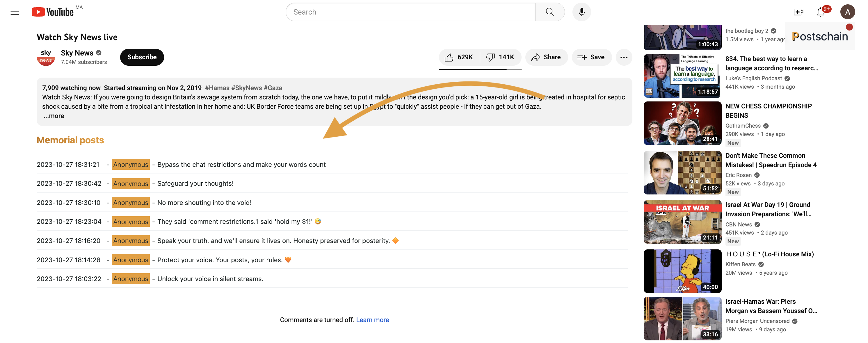
Task: Select post 'No more shouting into the void!'
Action: [x=204, y=203]
